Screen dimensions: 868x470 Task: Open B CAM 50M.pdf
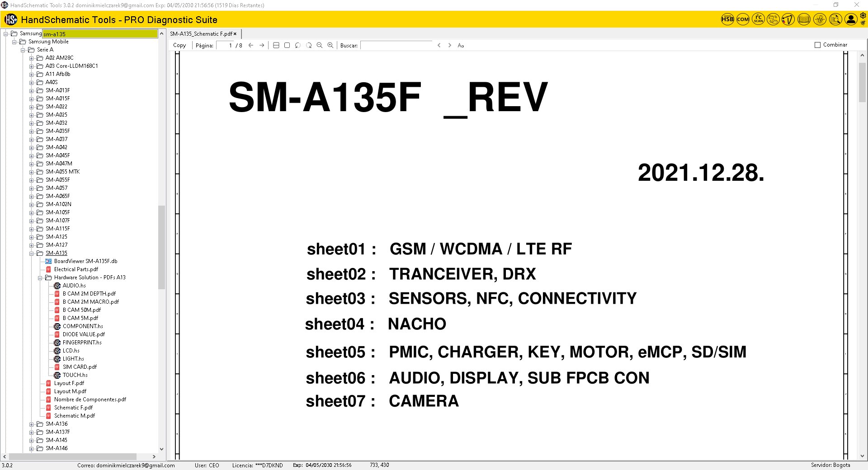82,310
